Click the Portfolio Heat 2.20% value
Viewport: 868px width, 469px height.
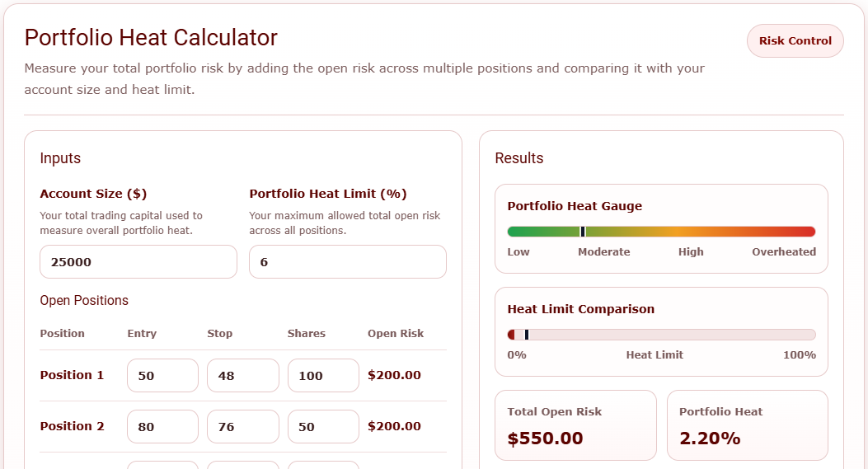[710, 439]
